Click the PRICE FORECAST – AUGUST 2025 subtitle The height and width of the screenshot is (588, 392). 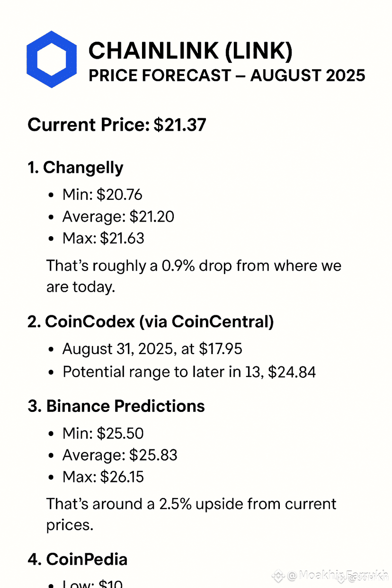(227, 75)
